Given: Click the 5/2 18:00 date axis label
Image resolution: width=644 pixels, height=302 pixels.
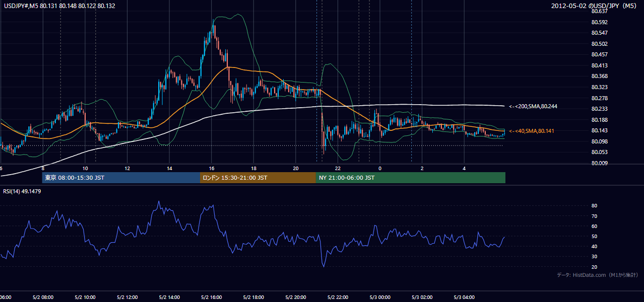Looking at the screenshot, I should 253,297.
